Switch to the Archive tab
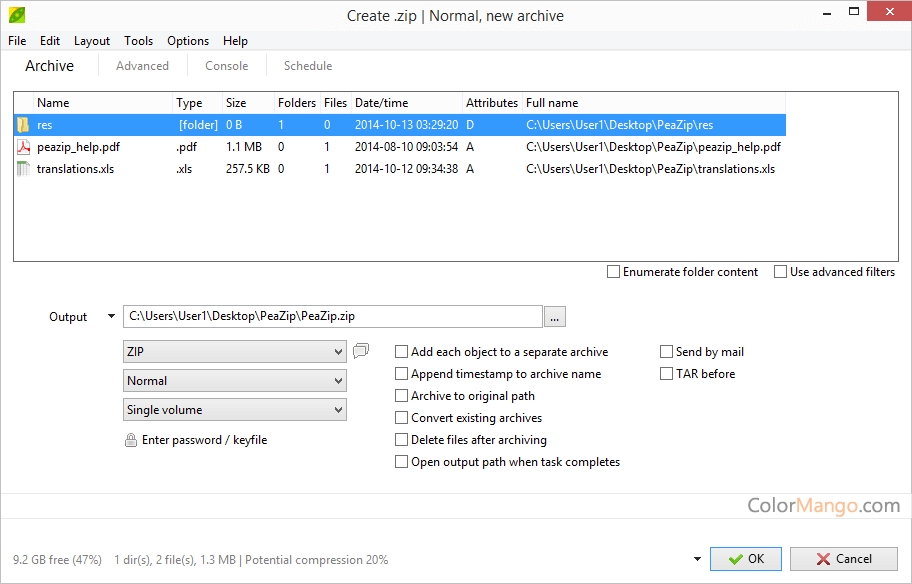The height and width of the screenshot is (584, 912). coord(49,66)
